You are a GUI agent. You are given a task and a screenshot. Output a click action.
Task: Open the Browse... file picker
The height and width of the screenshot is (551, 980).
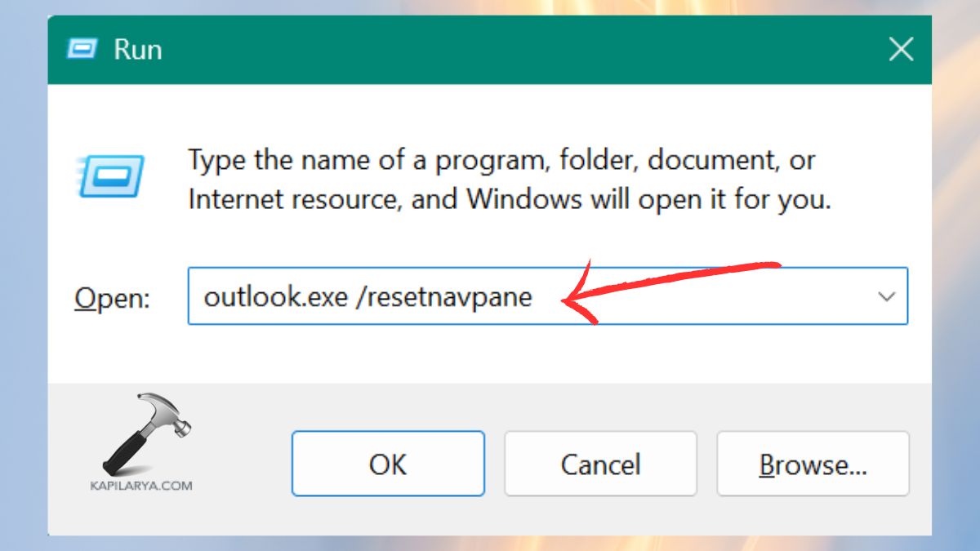pyautogui.click(x=813, y=464)
